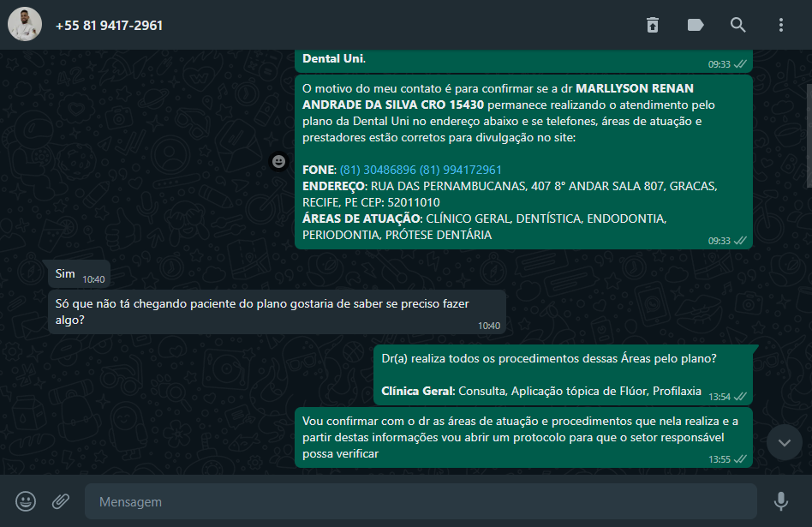Attach a file using the paperclip icon
The image size is (812, 527).
point(61,501)
